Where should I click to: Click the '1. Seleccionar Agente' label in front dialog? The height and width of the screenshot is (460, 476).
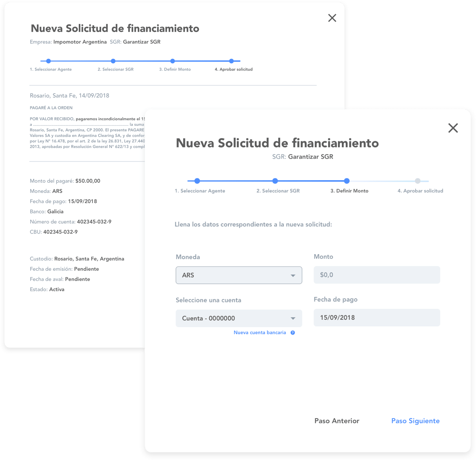click(x=200, y=191)
